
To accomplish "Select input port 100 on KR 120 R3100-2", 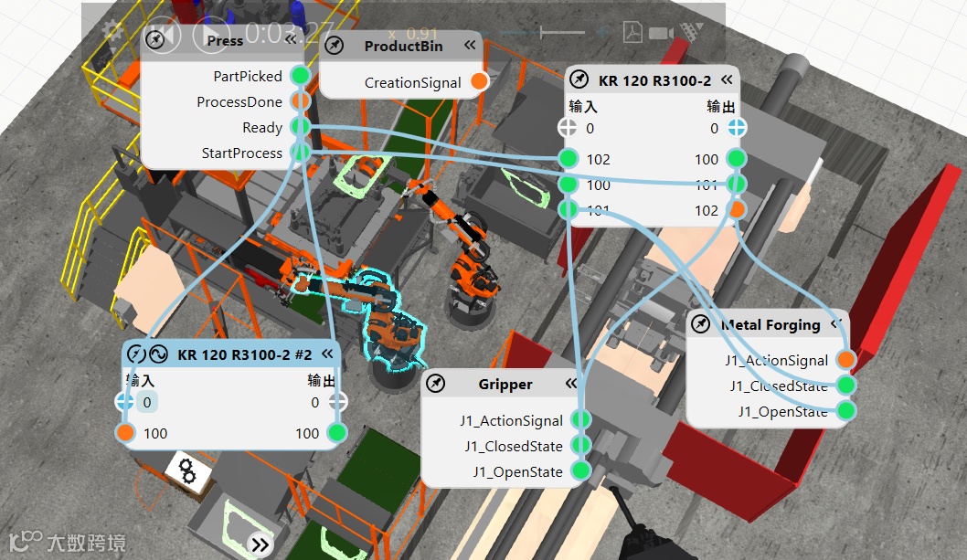I will pyautogui.click(x=568, y=184).
